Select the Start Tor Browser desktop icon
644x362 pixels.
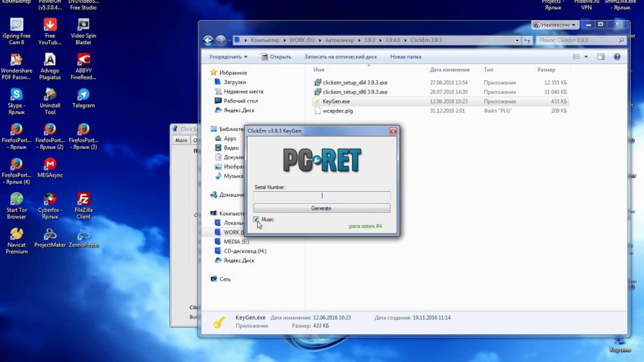pyautogui.click(x=17, y=206)
